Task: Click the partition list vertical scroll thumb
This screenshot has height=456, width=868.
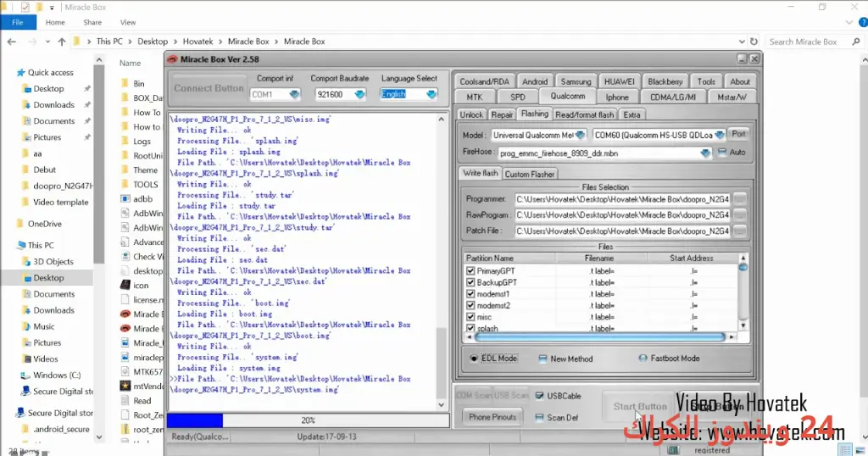Action: [743, 268]
